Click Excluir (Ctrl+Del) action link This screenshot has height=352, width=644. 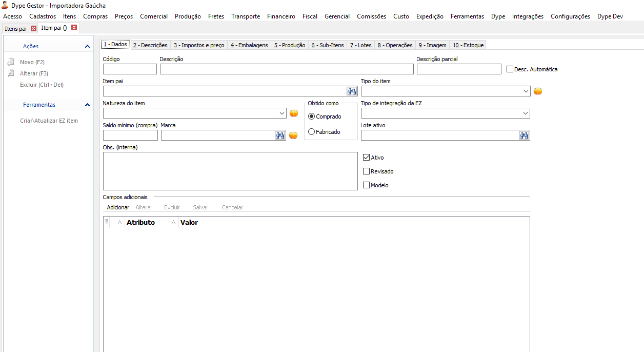[42, 85]
